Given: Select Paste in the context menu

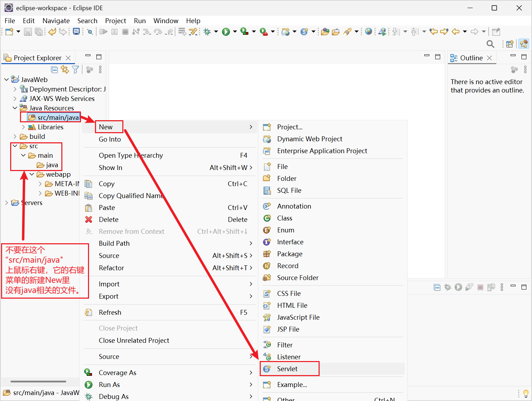Looking at the screenshot, I should point(169,208).
